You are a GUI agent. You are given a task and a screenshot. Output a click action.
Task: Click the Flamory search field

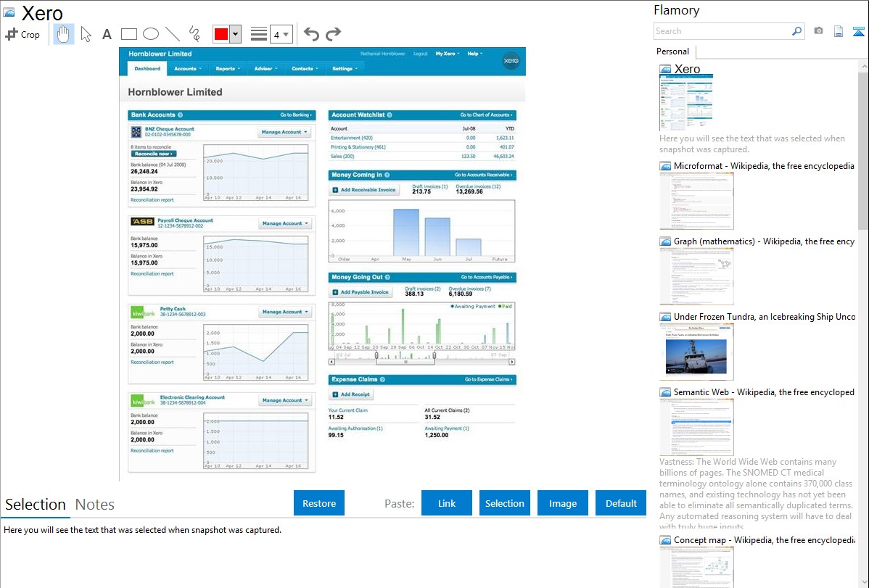(x=722, y=31)
